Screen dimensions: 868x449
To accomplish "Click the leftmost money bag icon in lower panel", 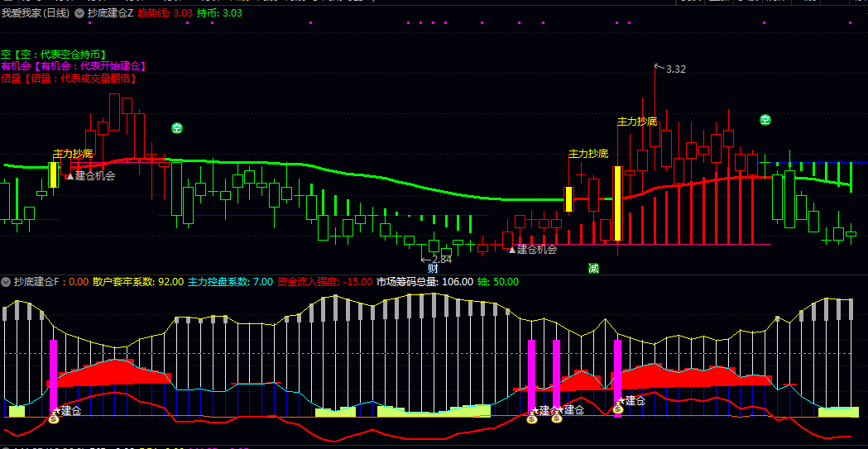I will coord(54,418).
